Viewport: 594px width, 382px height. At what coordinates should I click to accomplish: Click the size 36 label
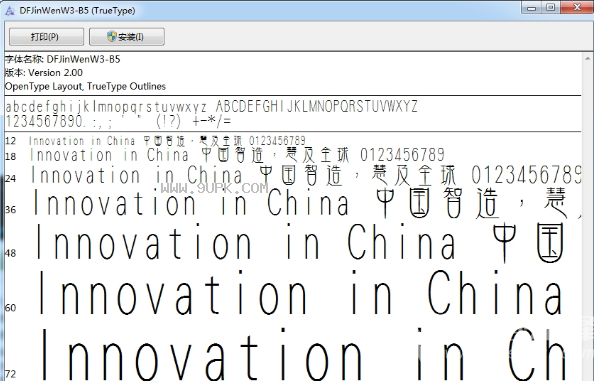pos(11,210)
